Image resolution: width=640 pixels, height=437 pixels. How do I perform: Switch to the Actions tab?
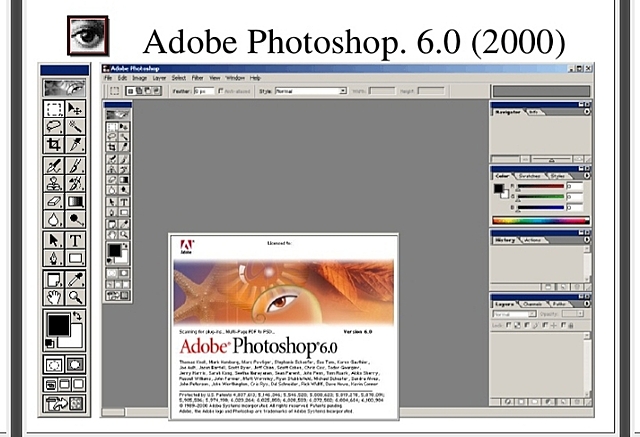click(532, 240)
